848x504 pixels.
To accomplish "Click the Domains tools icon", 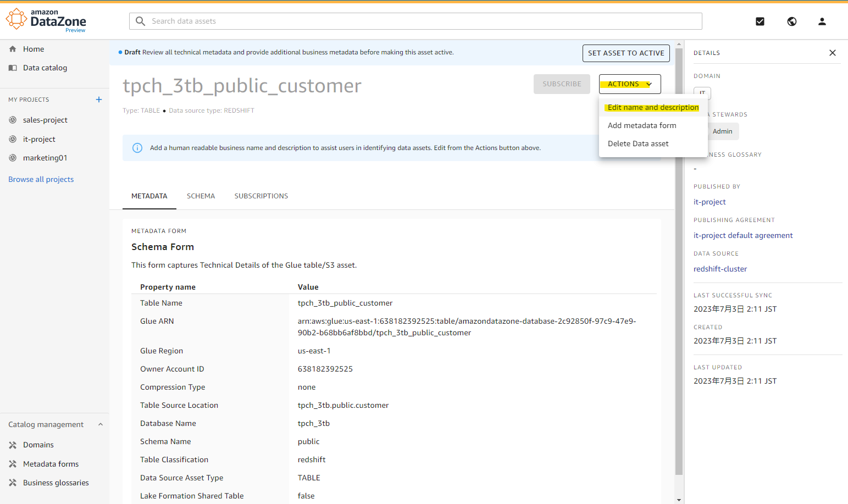I will (x=13, y=445).
